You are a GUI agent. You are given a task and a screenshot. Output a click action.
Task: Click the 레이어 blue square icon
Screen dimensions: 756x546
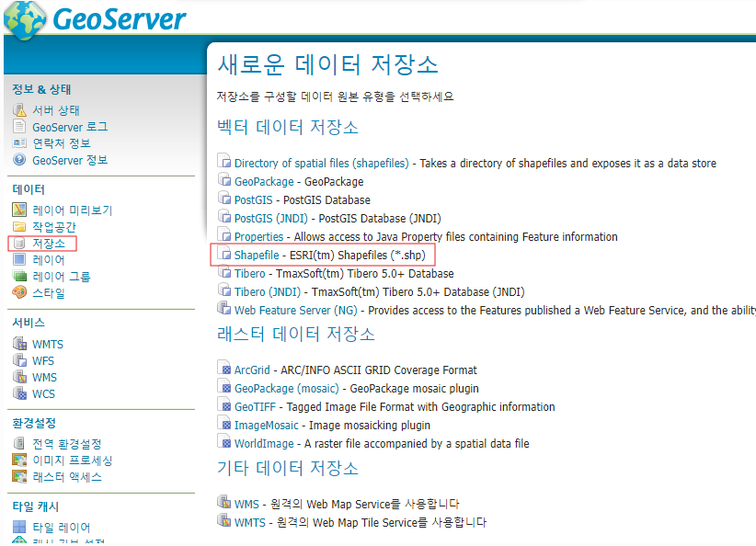[19, 260]
